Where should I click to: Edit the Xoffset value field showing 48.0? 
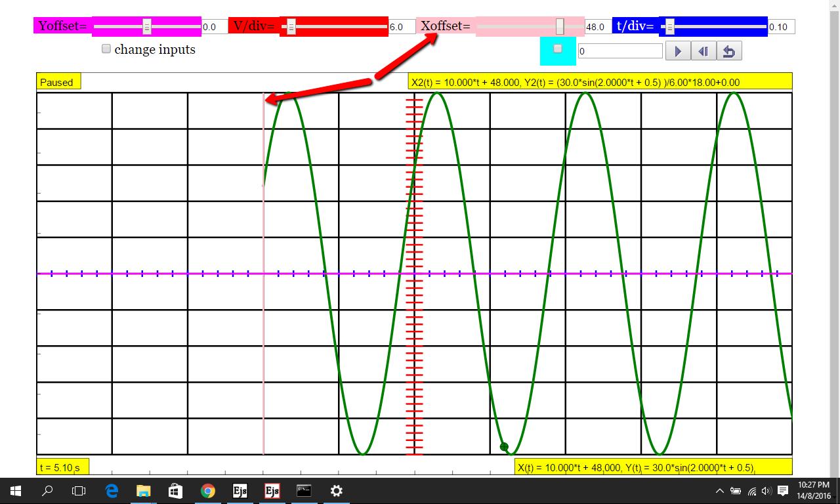(x=597, y=27)
